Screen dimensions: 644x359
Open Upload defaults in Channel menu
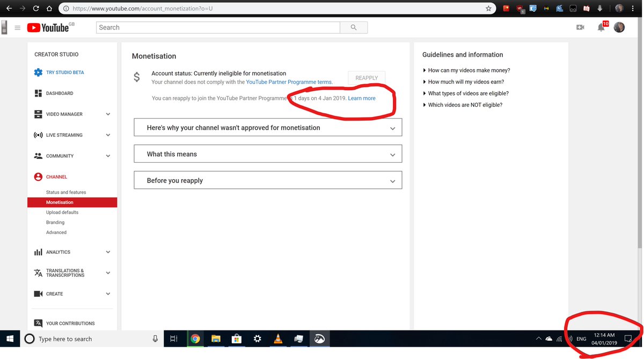[62, 213]
